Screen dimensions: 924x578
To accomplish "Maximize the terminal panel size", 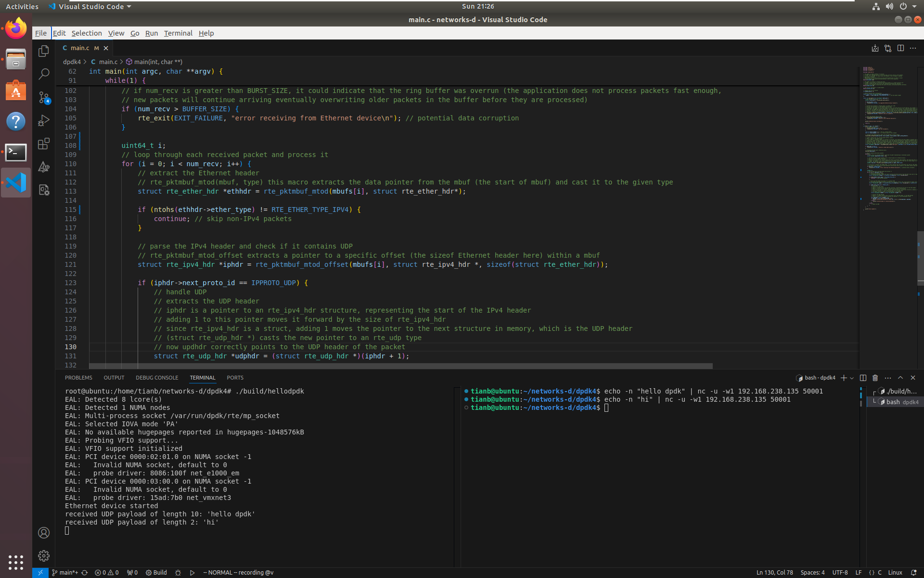I will tap(900, 378).
